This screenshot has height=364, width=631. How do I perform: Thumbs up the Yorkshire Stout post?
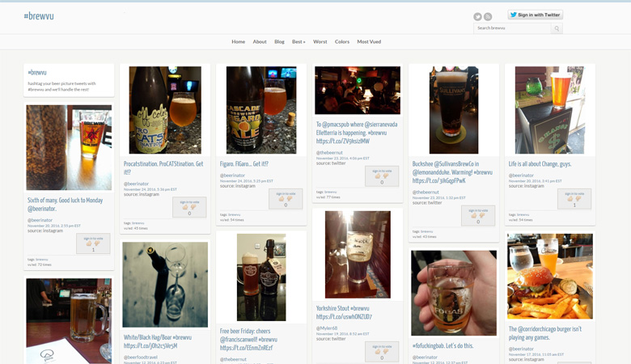378,351
